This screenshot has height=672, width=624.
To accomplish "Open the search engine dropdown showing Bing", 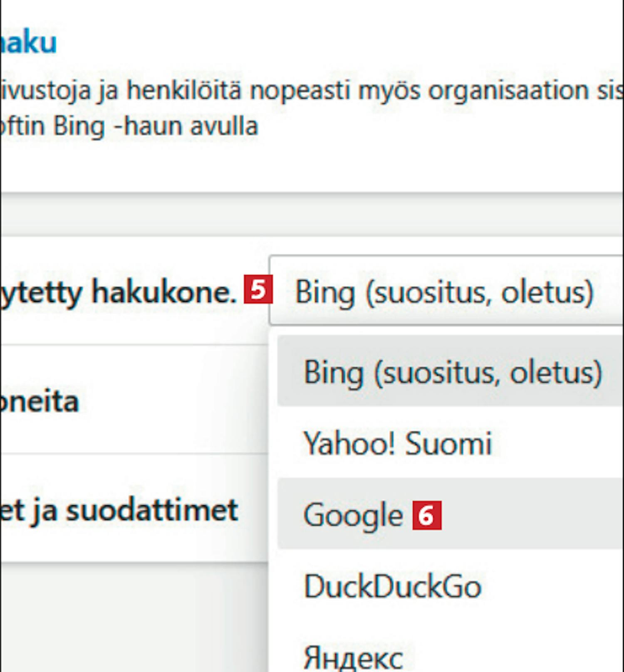I will coord(445,291).
